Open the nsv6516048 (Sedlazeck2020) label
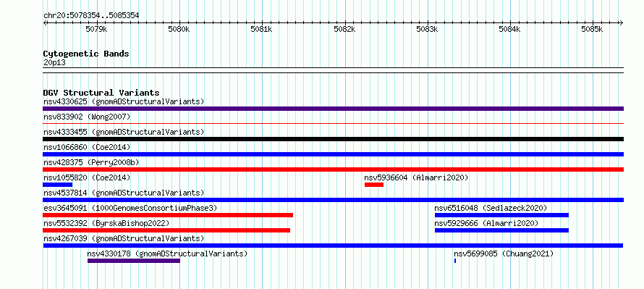The width and height of the screenshot is (644, 289). pyautogui.click(x=491, y=208)
